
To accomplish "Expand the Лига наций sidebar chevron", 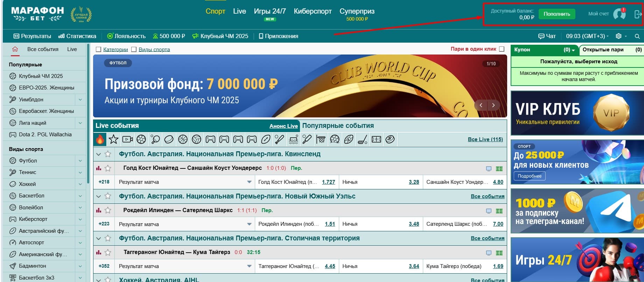I will tap(80, 123).
